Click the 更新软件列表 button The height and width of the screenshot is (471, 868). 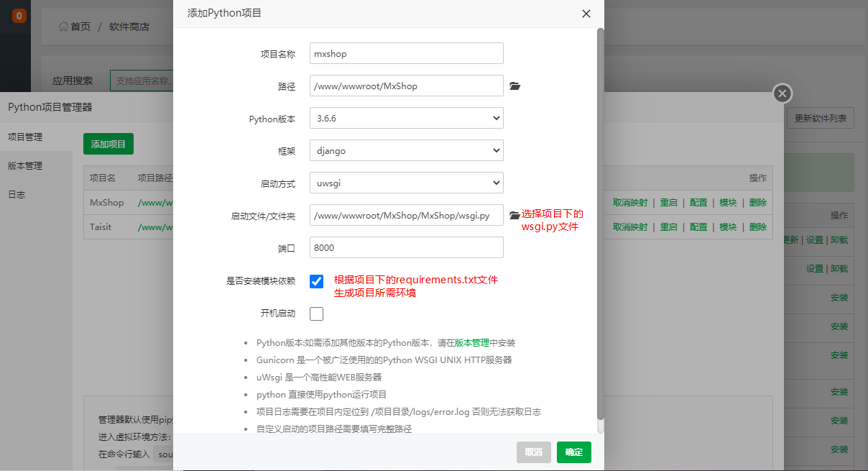tap(821, 118)
